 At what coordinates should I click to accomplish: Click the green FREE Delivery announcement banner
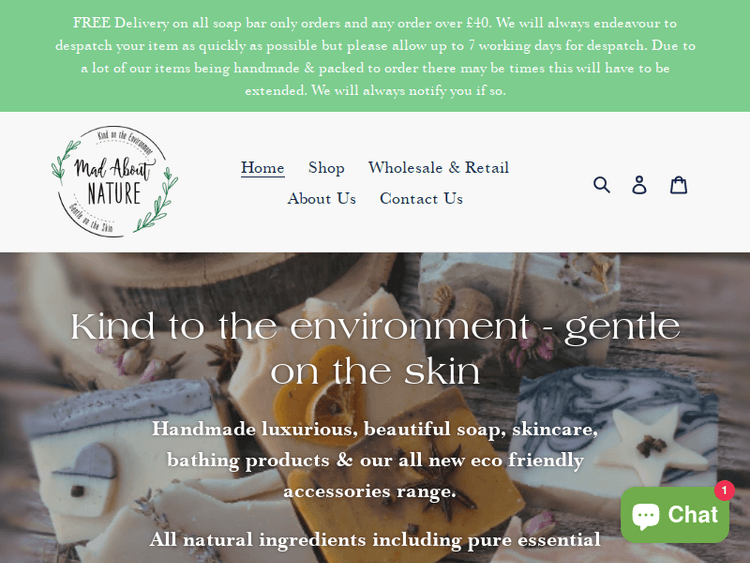pos(375,56)
